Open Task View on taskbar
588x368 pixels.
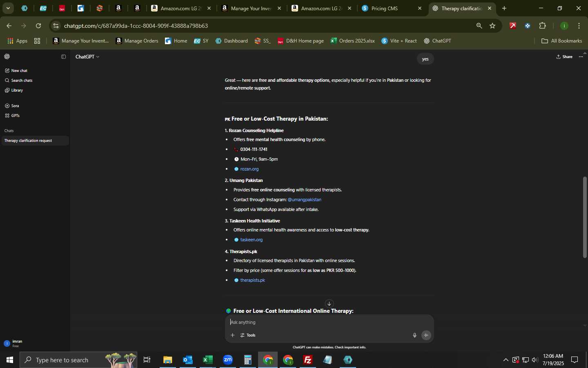coord(147,360)
